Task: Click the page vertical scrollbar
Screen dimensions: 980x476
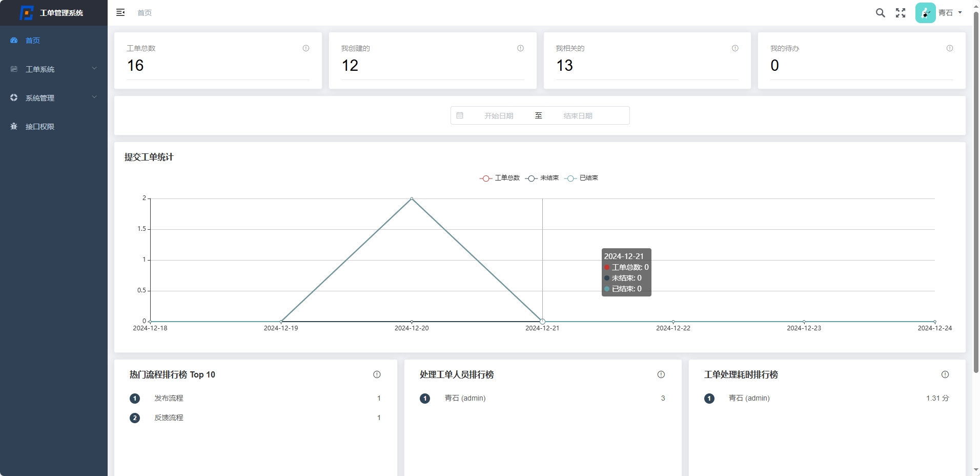Action: tap(976, 192)
